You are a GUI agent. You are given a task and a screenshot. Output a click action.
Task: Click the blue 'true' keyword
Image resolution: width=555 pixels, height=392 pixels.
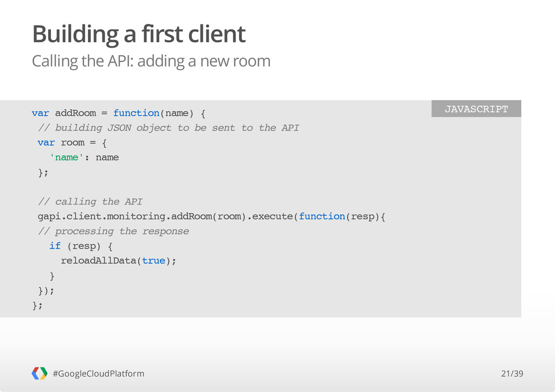pyautogui.click(x=153, y=261)
